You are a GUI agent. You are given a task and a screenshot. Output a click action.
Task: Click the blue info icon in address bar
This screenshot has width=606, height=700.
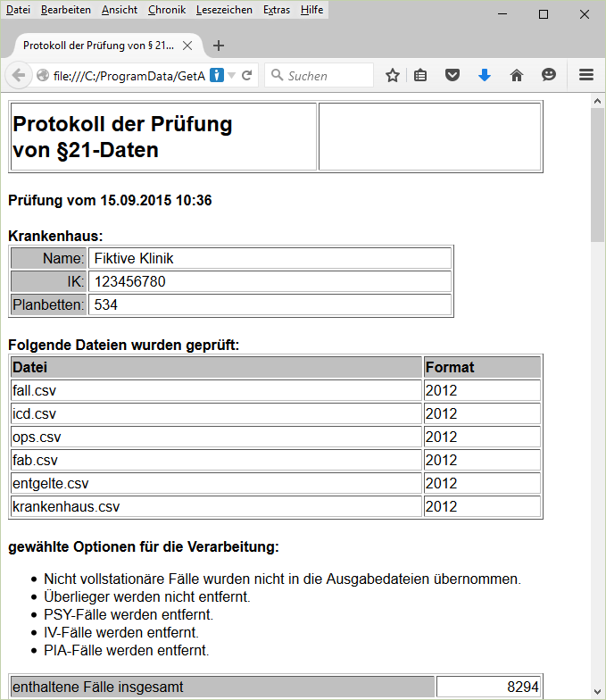click(216, 75)
